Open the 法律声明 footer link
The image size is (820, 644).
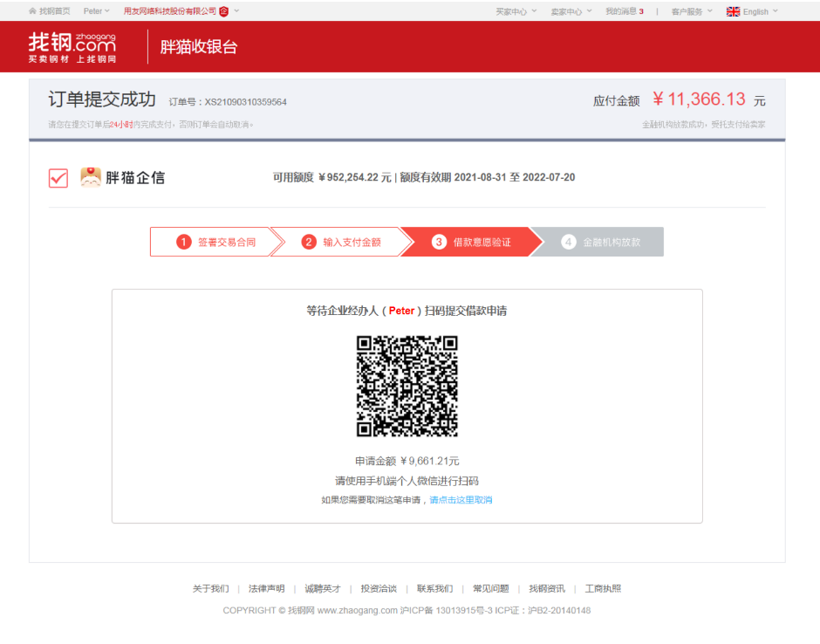pos(267,588)
